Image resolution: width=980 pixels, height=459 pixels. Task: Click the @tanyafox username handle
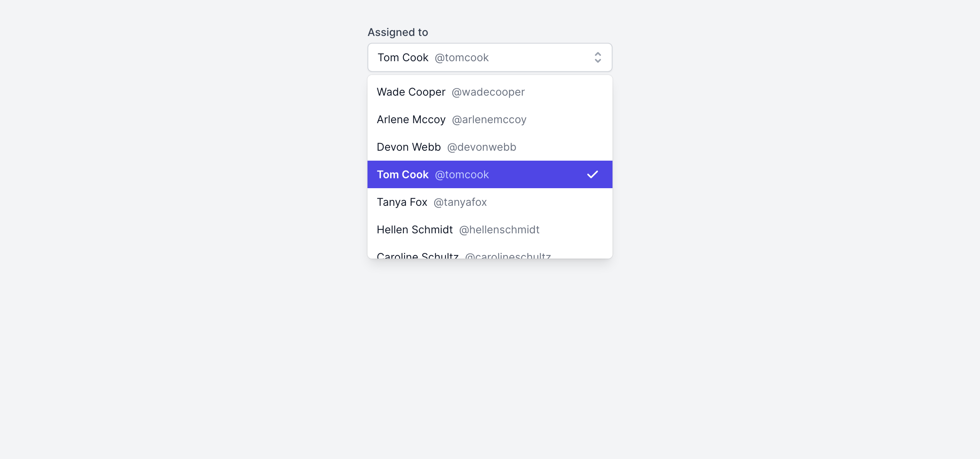tap(460, 202)
